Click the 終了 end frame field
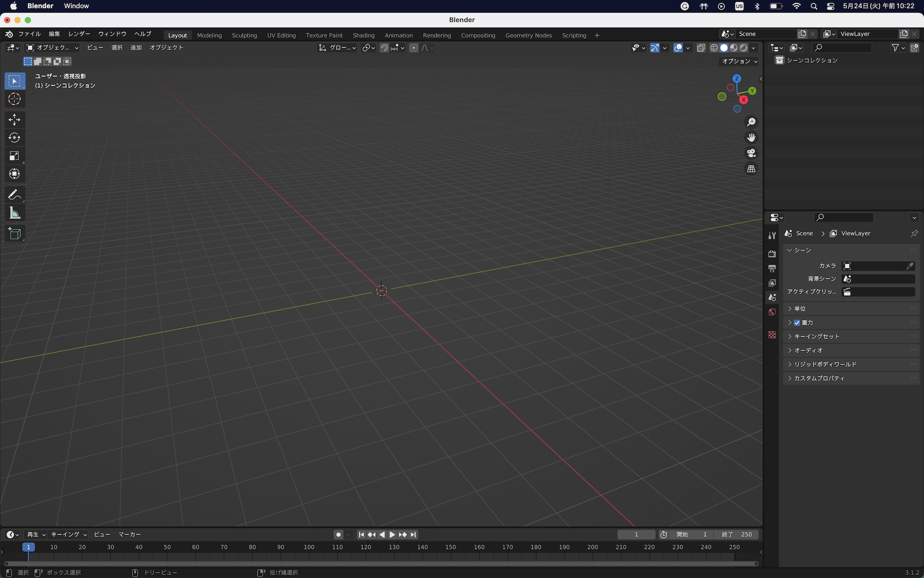Screen dimensions: 924x578 coord(737,535)
